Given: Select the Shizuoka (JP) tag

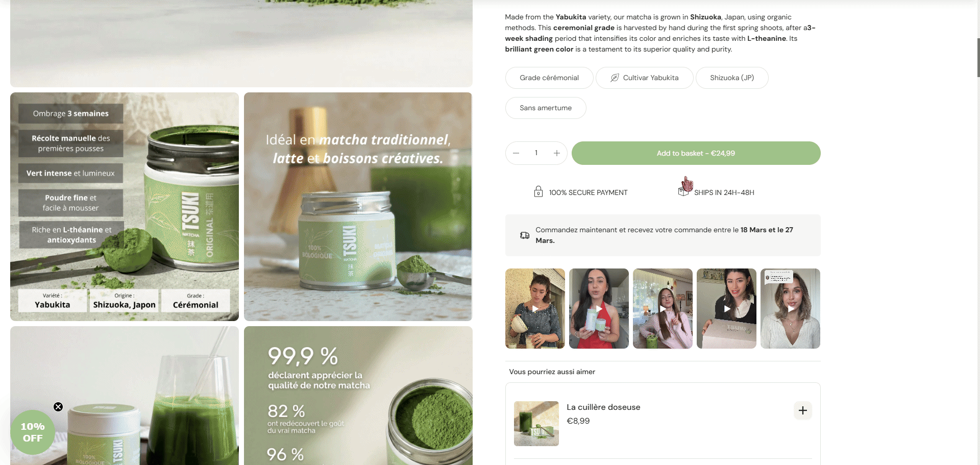Looking at the screenshot, I should click(732, 78).
